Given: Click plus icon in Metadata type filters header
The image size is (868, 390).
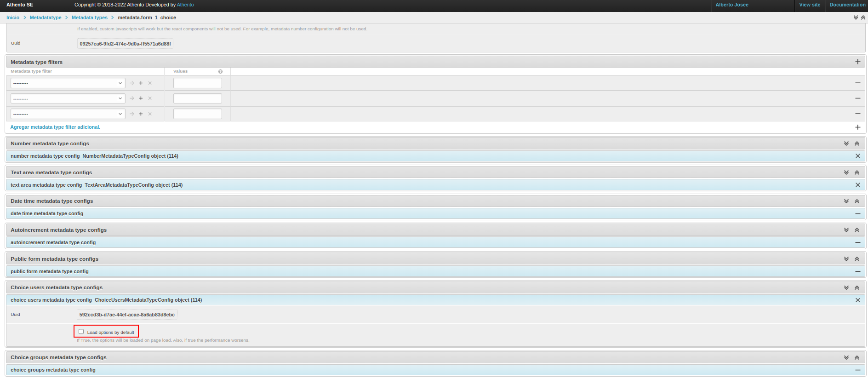Looking at the screenshot, I should pos(857,62).
